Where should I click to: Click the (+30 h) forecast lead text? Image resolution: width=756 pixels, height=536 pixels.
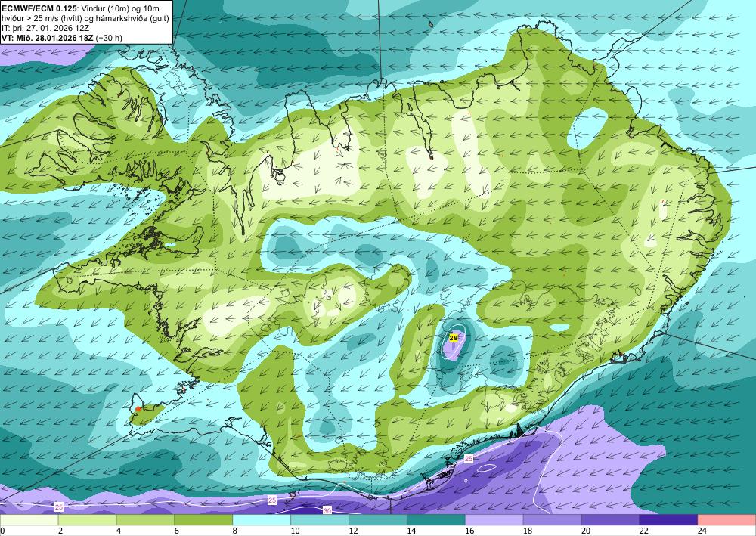point(109,38)
